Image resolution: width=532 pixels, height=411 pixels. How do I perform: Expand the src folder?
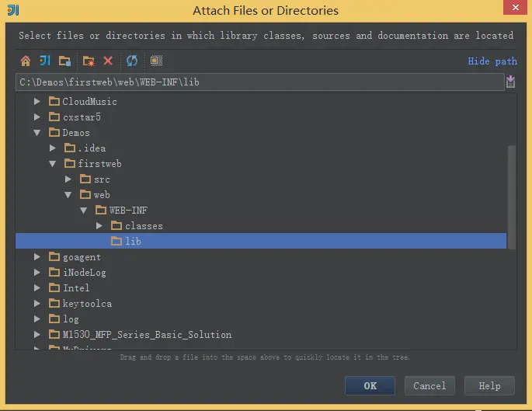pos(68,179)
